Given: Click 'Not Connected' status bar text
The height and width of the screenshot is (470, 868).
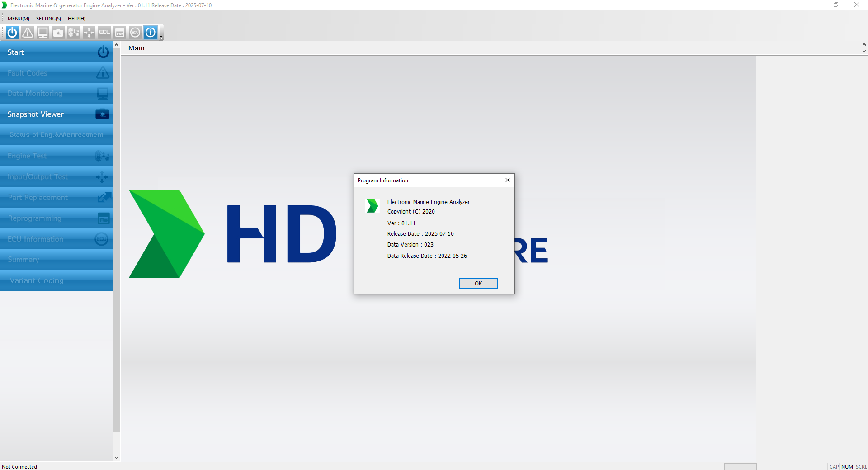Looking at the screenshot, I should (19, 467).
